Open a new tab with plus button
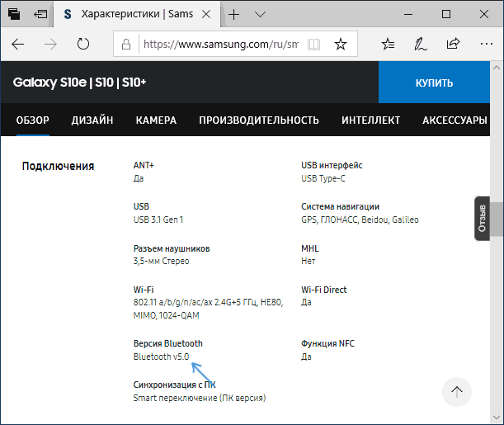 234,15
